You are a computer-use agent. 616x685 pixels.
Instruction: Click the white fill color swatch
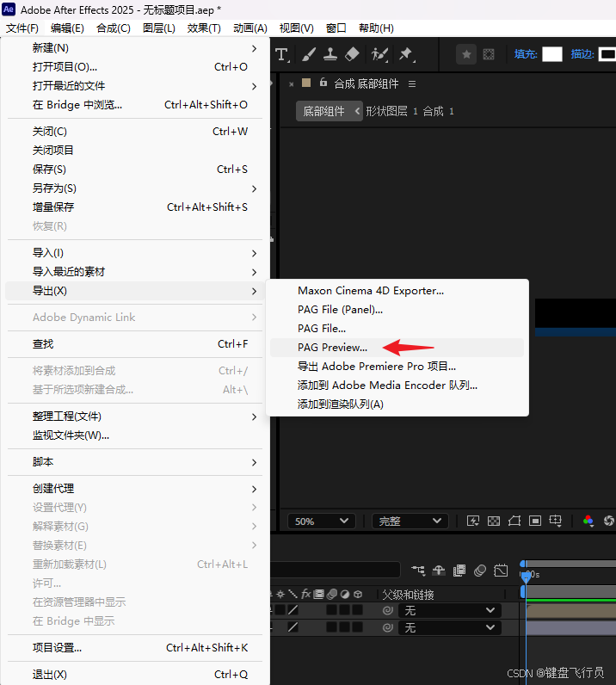point(552,54)
